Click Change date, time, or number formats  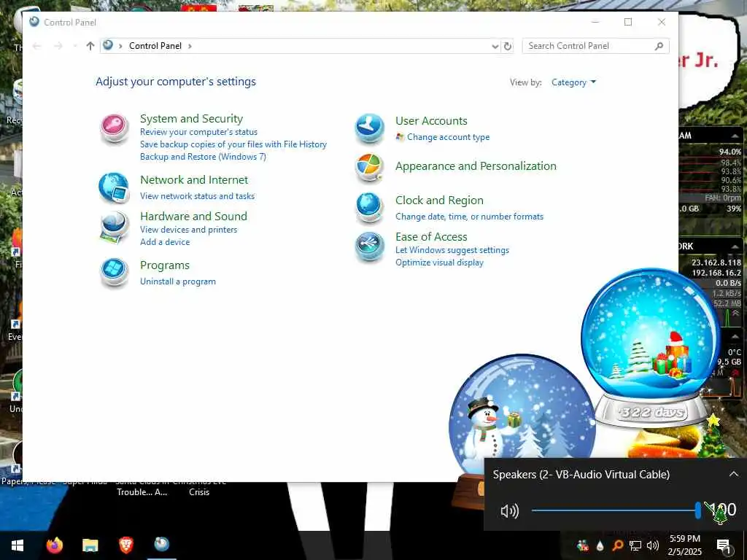click(x=469, y=217)
